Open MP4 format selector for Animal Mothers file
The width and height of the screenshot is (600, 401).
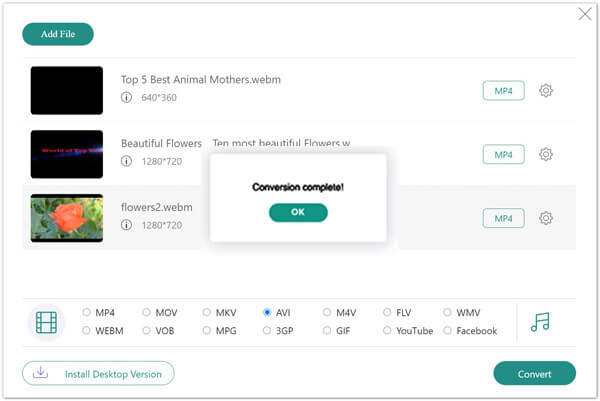click(x=503, y=91)
